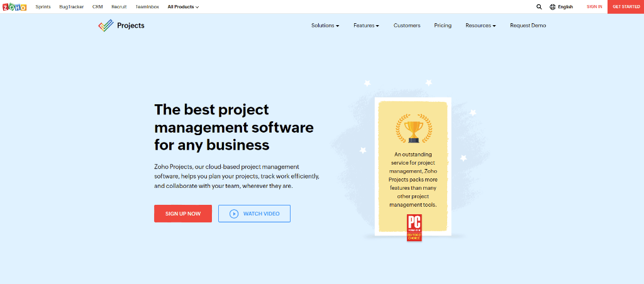Open the Resources dropdown menu
Viewport: 644px width, 284px height.
tap(480, 25)
